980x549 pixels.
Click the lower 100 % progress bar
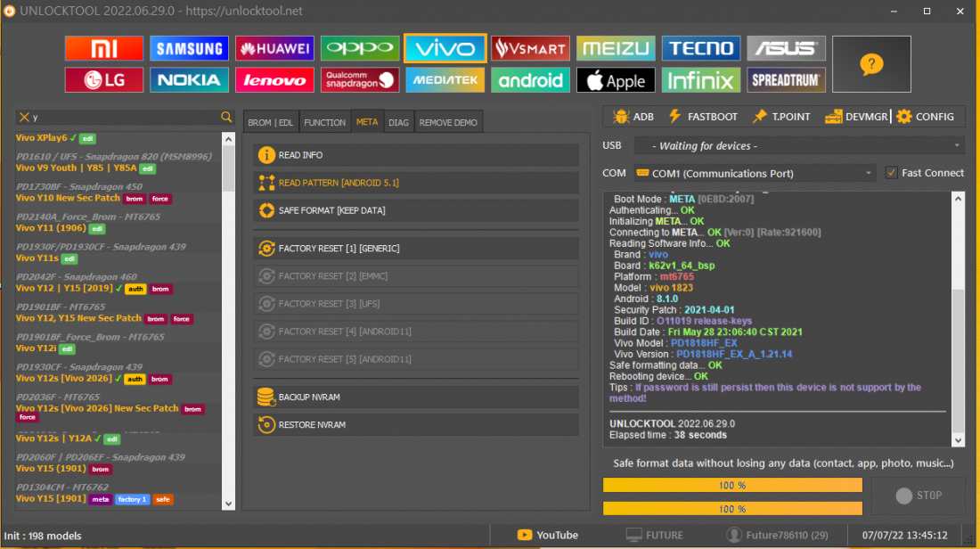pos(732,508)
